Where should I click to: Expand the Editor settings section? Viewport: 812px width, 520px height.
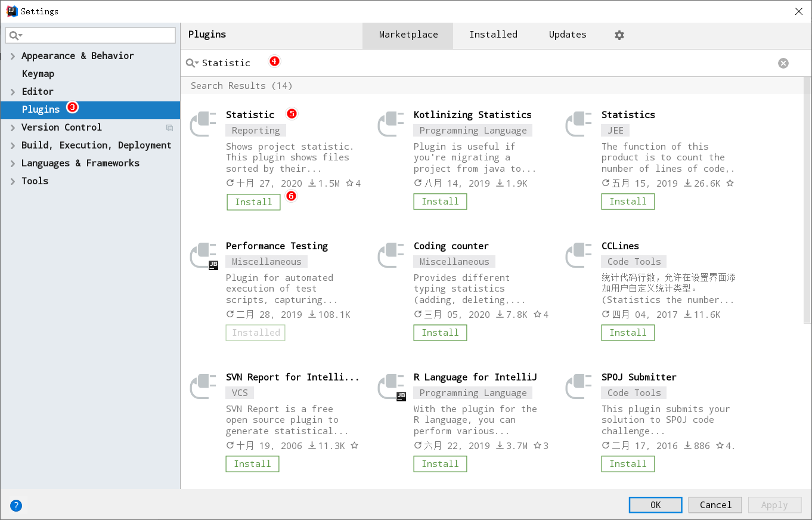(13, 92)
